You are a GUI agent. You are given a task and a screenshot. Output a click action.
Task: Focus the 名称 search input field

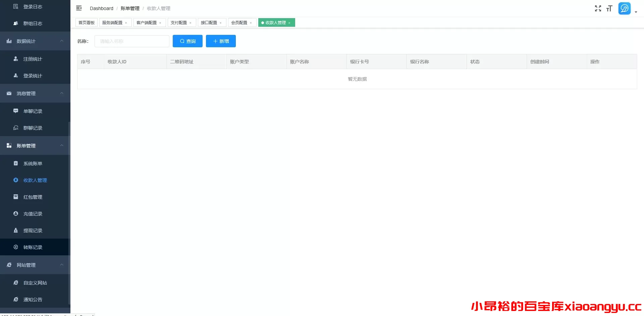point(132,41)
